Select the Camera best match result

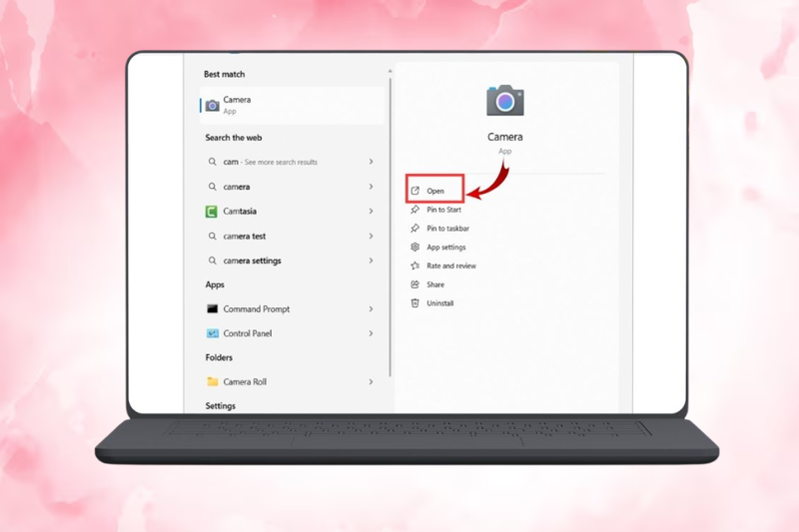[292, 106]
